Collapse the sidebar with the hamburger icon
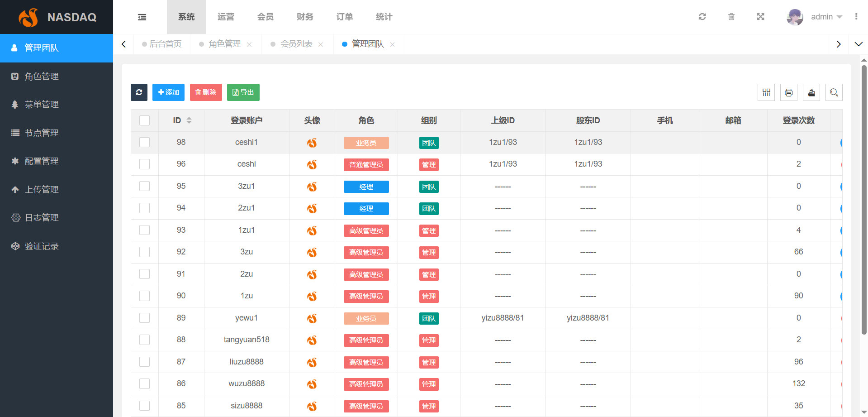Image resolution: width=868 pixels, height=417 pixels. click(x=142, y=17)
